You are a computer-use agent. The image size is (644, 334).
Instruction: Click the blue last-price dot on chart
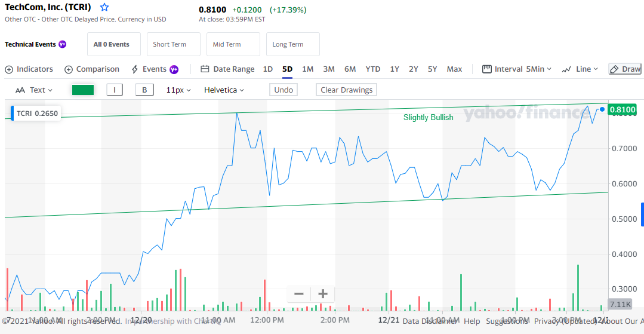coord(602,109)
